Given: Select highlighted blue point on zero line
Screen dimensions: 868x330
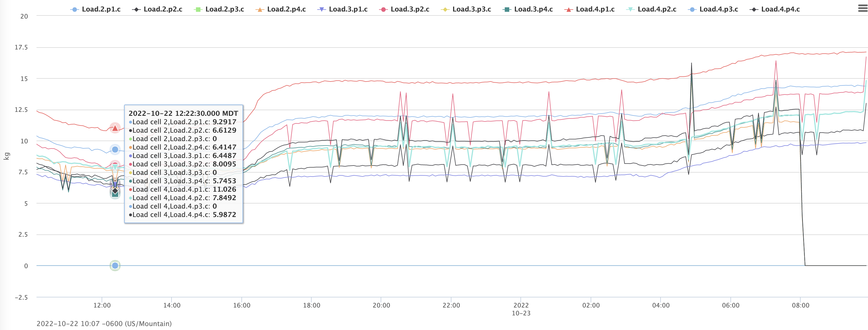Looking at the screenshot, I should [x=115, y=266].
